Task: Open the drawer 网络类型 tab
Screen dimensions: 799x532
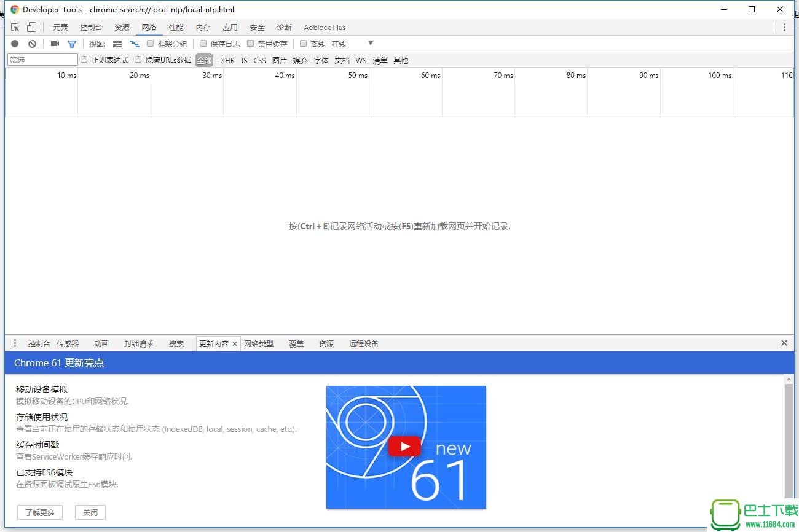Action: (x=259, y=344)
